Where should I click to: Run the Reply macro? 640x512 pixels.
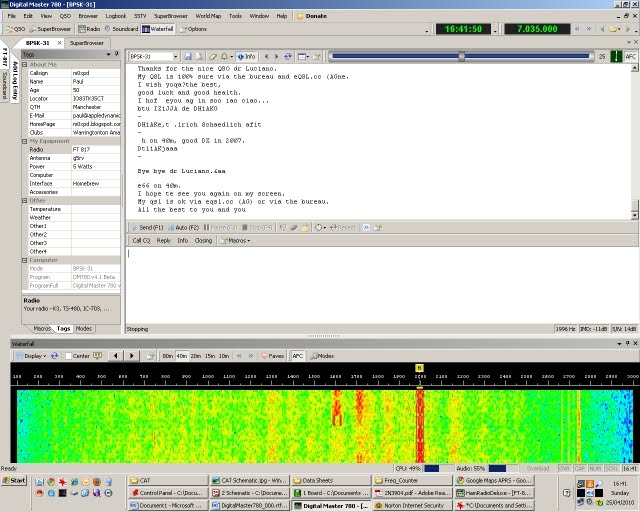164,240
